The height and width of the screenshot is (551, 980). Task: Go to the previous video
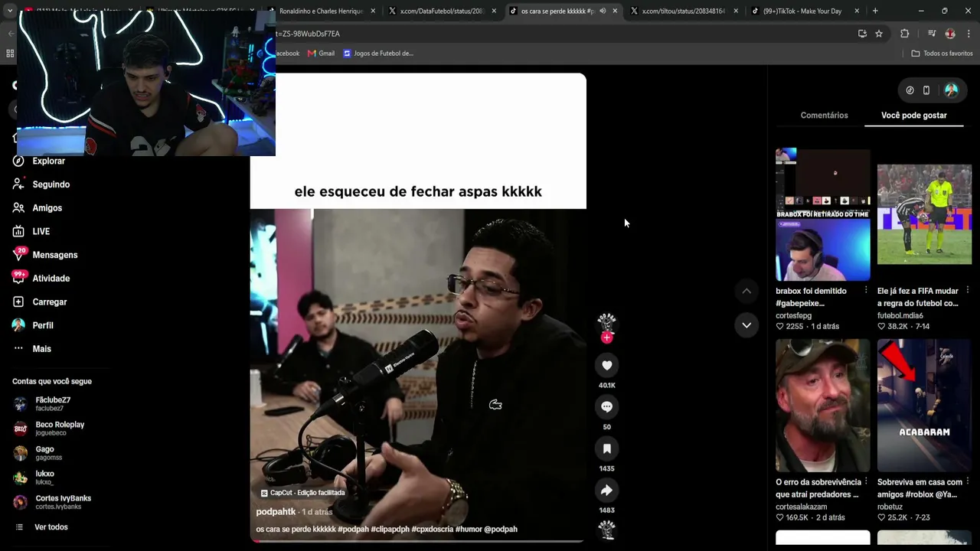(746, 291)
